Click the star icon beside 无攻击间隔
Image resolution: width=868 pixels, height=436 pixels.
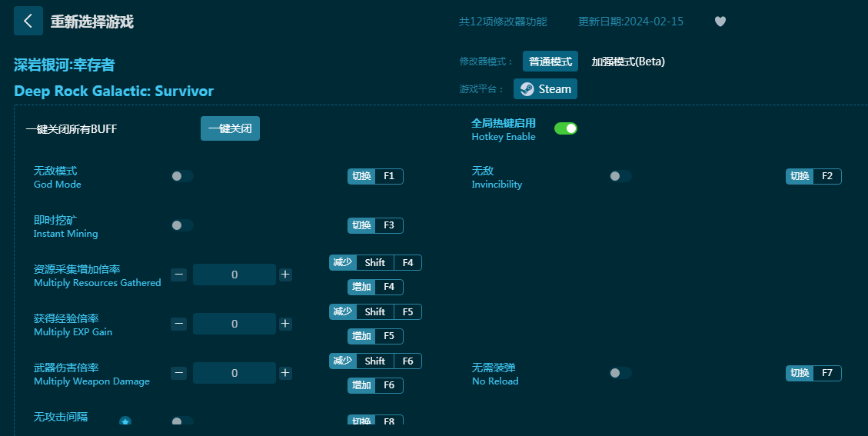point(125,421)
